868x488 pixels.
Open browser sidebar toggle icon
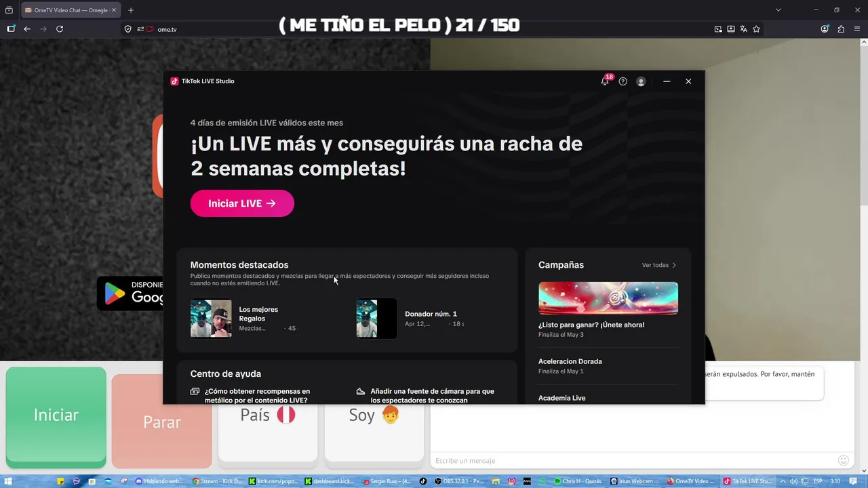pyautogui.click(x=11, y=29)
